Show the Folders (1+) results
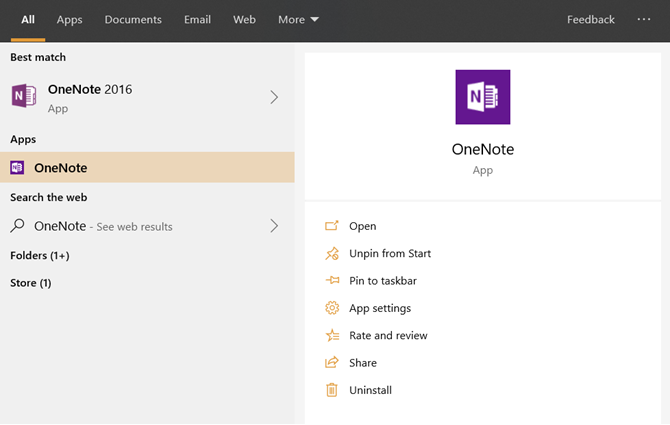 point(40,256)
